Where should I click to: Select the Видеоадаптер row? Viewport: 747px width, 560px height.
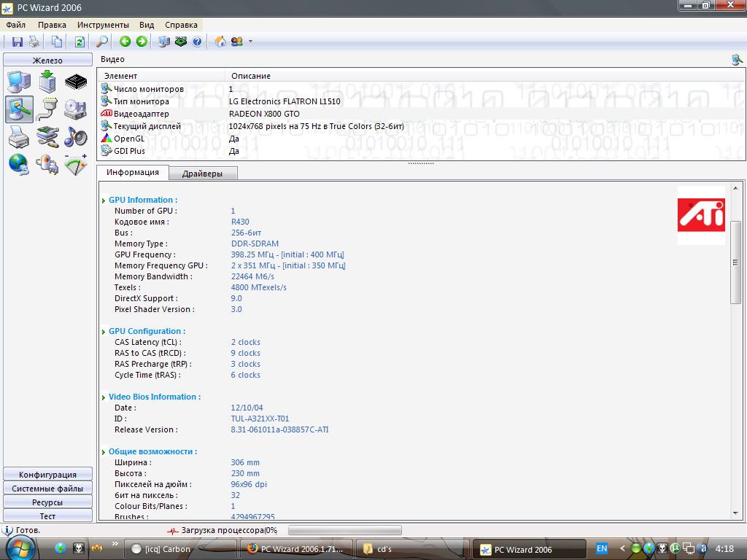[142, 114]
